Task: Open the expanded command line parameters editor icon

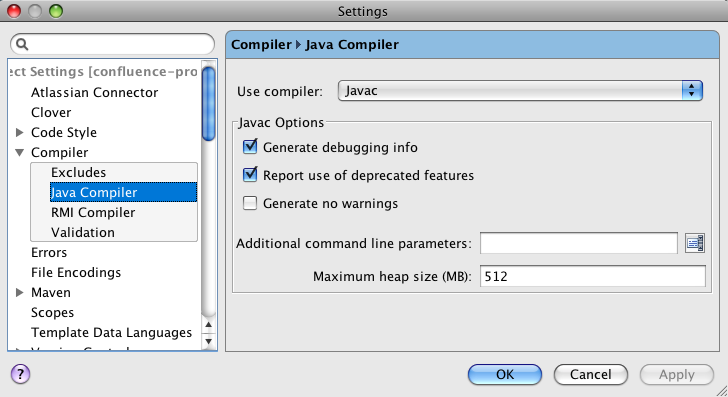Action: 695,243
